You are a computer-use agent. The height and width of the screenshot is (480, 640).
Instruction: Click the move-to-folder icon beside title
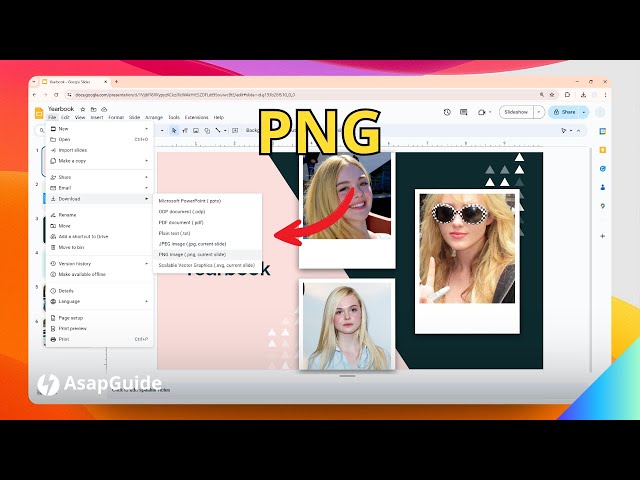click(x=93, y=109)
